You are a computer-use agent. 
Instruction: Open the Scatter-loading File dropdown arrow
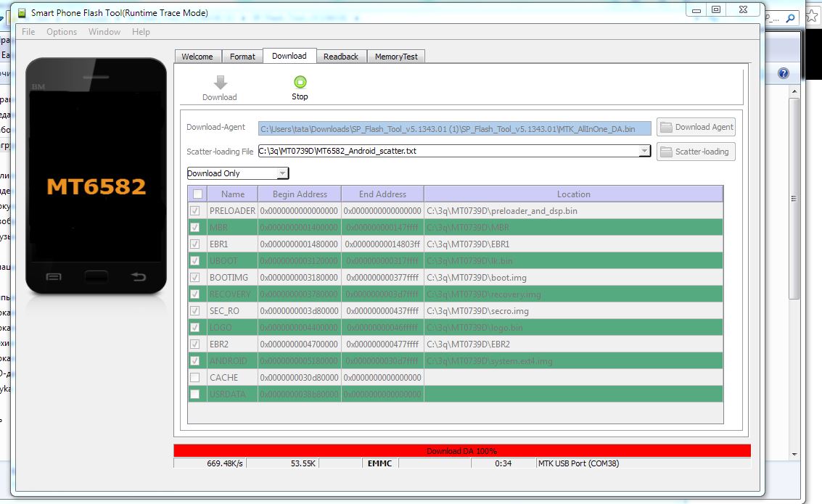tap(644, 151)
